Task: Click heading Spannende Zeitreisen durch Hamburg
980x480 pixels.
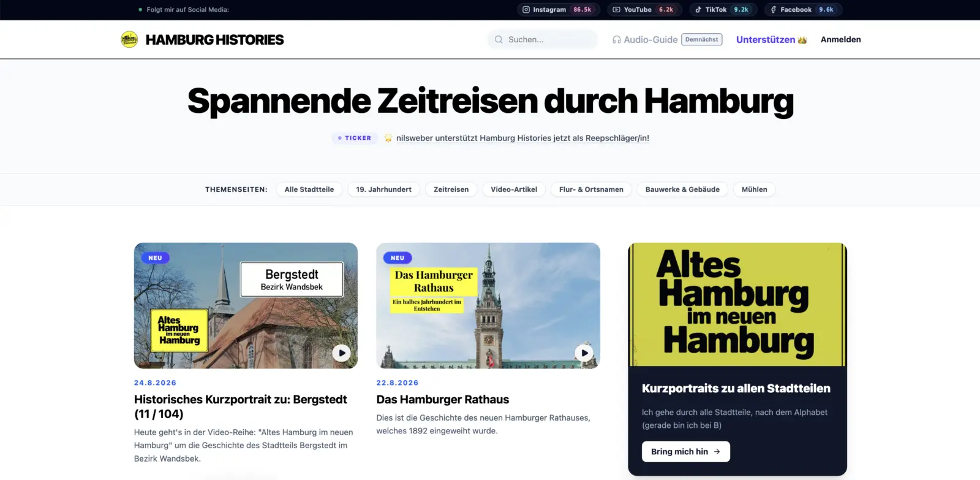Action: 491,101
